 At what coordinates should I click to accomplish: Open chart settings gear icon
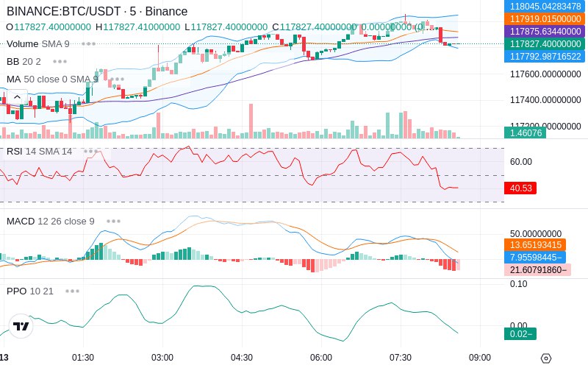pos(546,358)
